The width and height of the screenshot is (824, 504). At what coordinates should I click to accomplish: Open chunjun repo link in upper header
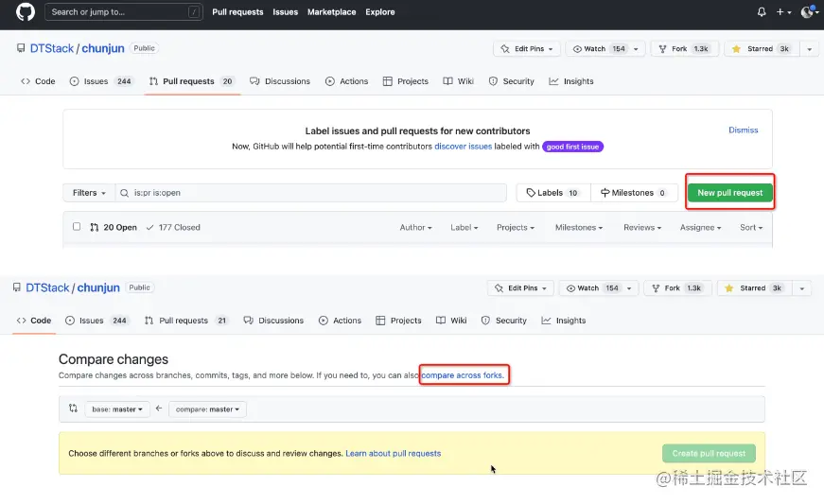click(103, 48)
